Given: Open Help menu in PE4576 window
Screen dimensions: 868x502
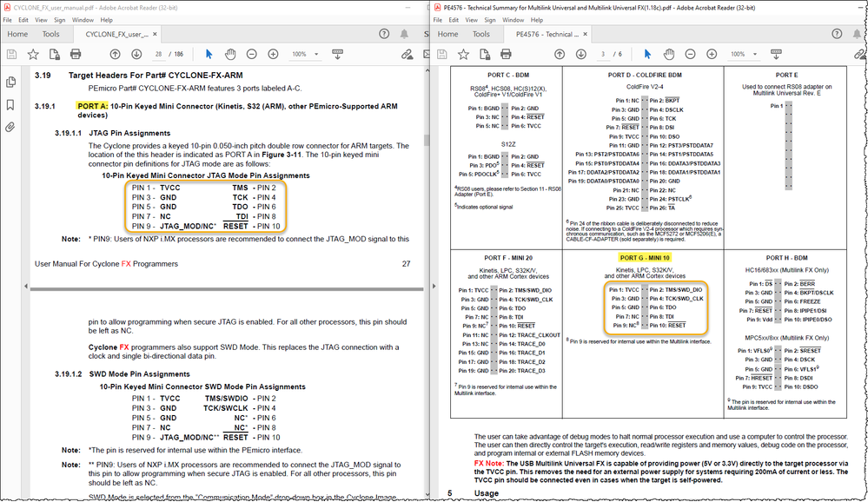Looking at the screenshot, I should pyautogui.click(x=537, y=20).
